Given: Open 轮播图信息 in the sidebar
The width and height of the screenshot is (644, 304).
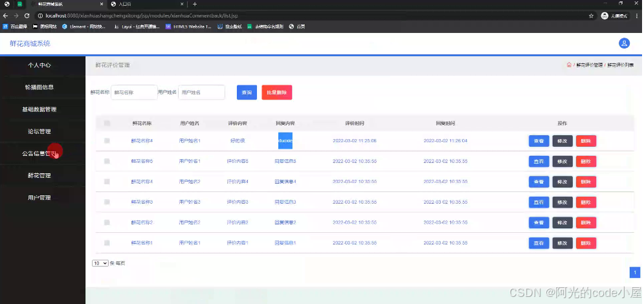Looking at the screenshot, I should tap(39, 87).
